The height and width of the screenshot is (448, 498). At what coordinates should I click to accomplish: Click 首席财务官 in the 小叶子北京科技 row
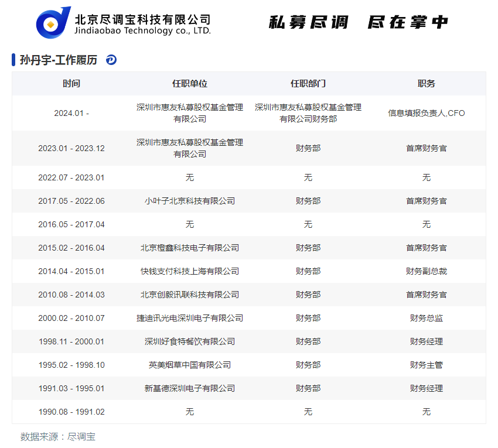(426, 201)
